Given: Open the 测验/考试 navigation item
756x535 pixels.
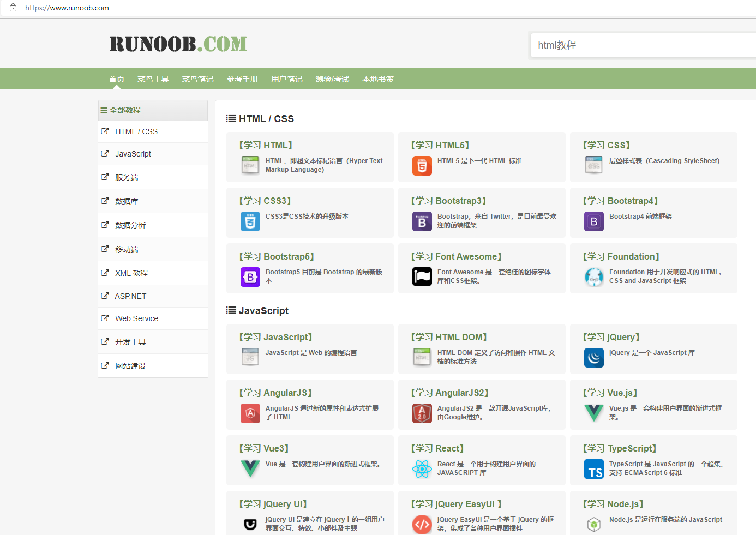Looking at the screenshot, I should pos(333,79).
